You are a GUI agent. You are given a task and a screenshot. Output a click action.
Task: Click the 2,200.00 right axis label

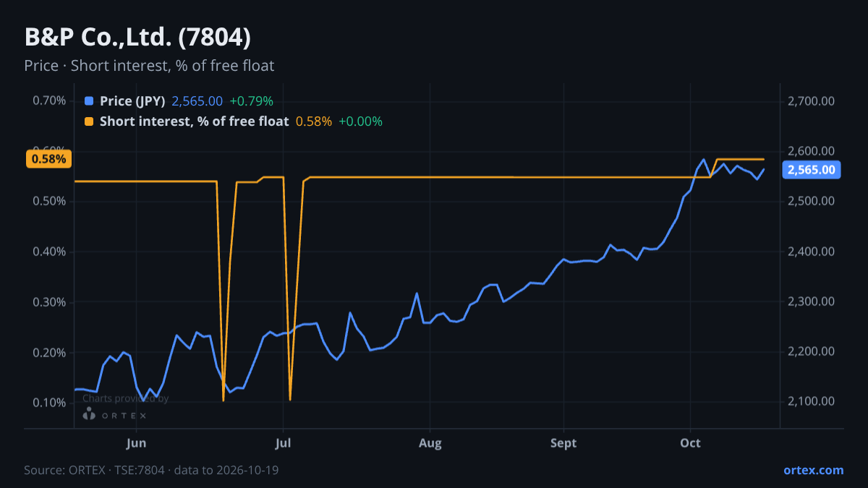pos(811,352)
